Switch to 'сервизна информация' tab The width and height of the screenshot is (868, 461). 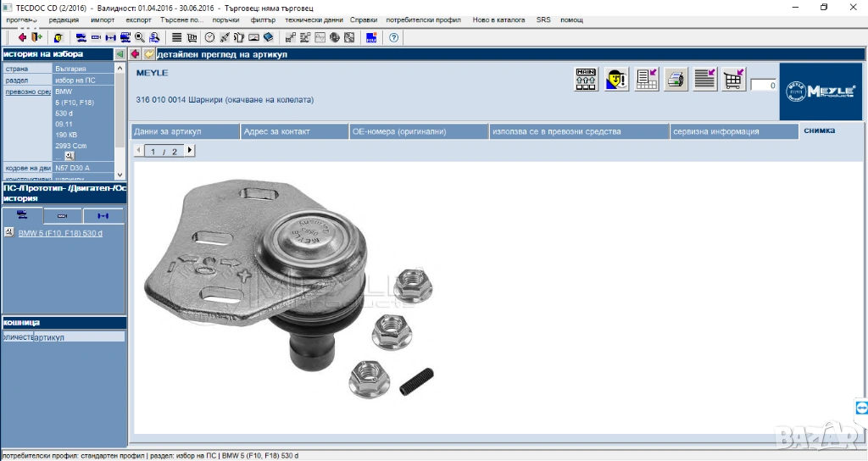click(x=715, y=131)
